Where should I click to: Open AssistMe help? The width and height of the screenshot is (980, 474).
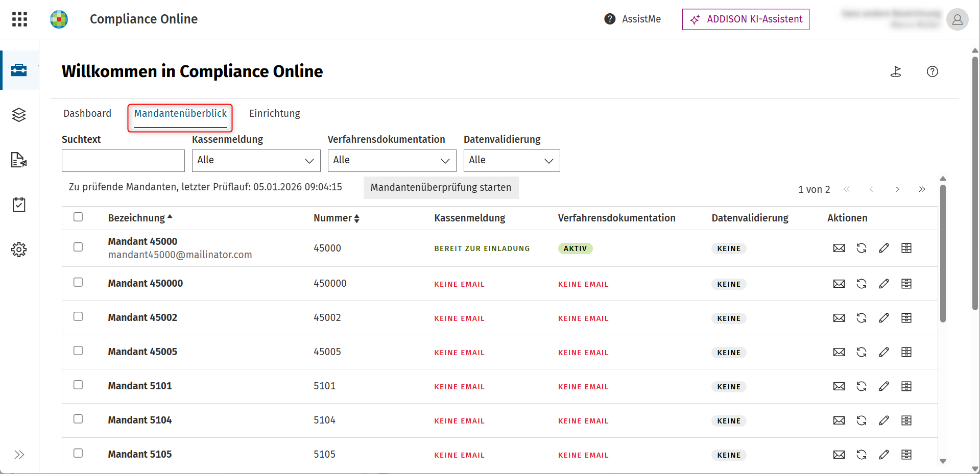(x=632, y=19)
